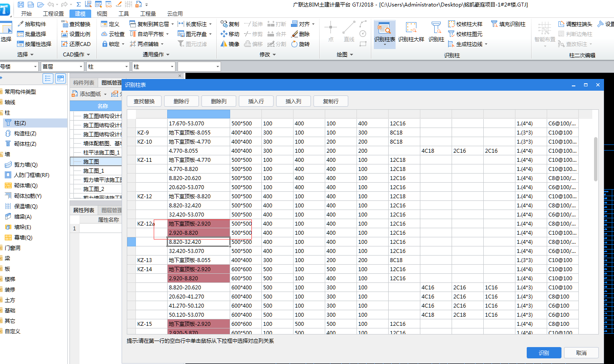Click 校核柱图元 tool
Image resolution: width=614 pixels, height=364 pixels.
point(465,34)
